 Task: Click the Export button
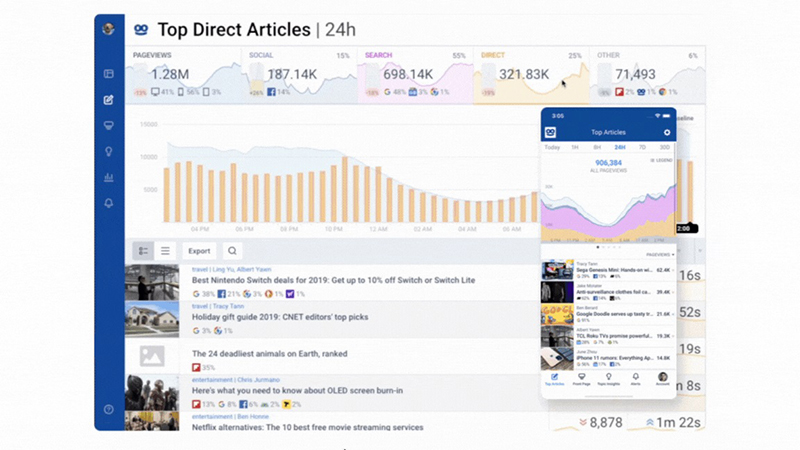(x=199, y=251)
